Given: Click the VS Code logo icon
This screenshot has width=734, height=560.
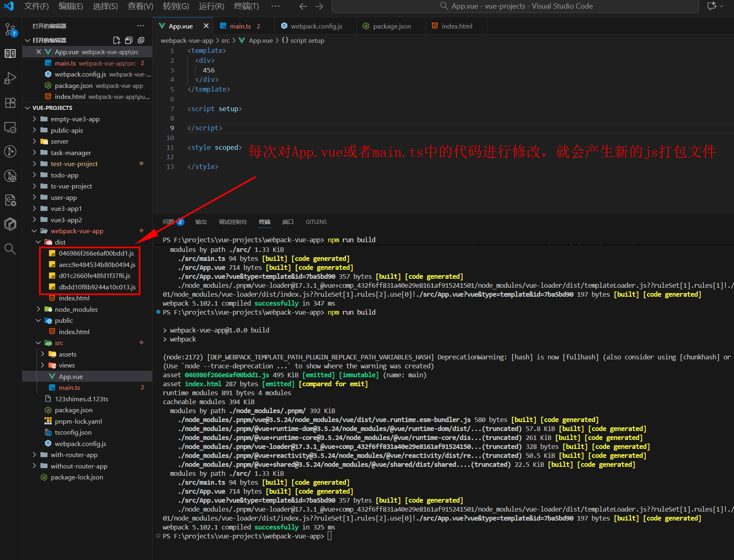Looking at the screenshot, I should click(x=9, y=6).
